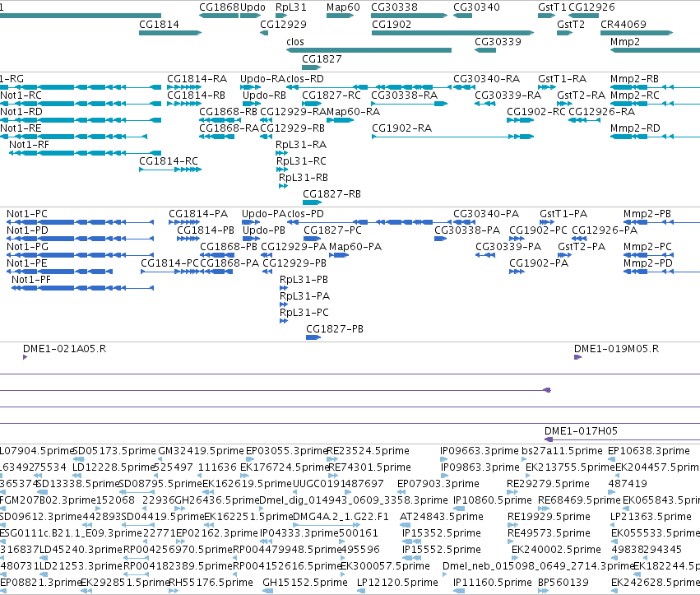
Task: Select the GH15152.5prime EST label
Action: point(305,583)
